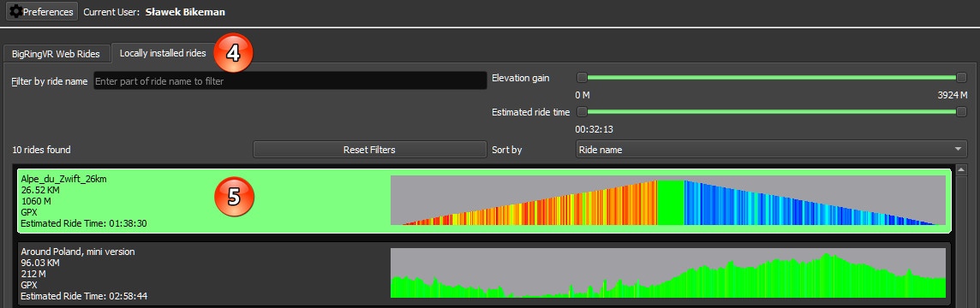Click the 00:32:13 ride time value
Viewport: 980px width, 308px height.
(594, 129)
